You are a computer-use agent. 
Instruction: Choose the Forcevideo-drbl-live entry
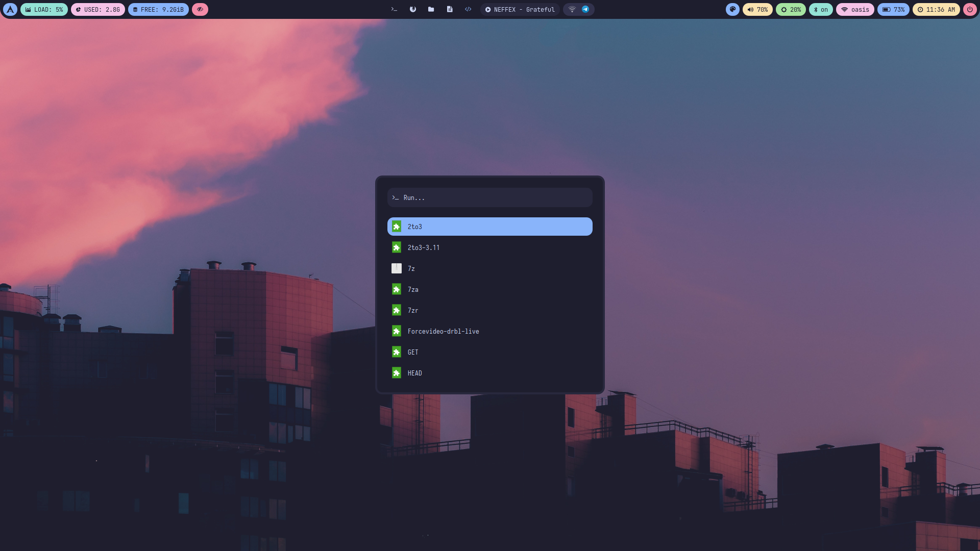click(x=490, y=331)
